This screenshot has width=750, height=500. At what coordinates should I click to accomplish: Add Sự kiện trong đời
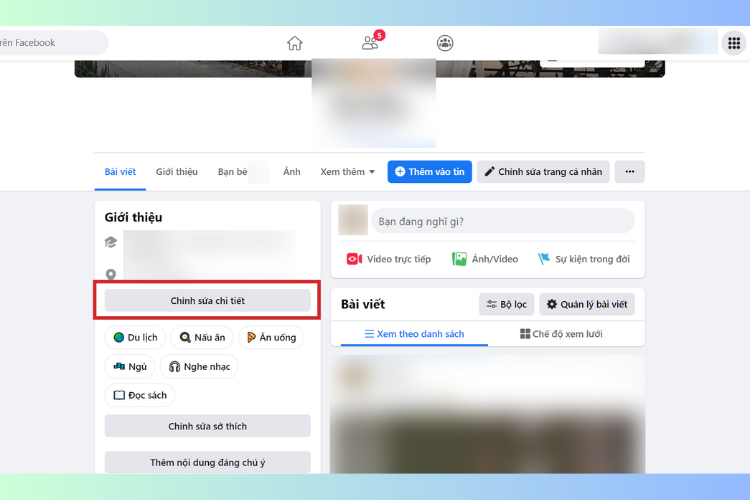tap(584, 259)
